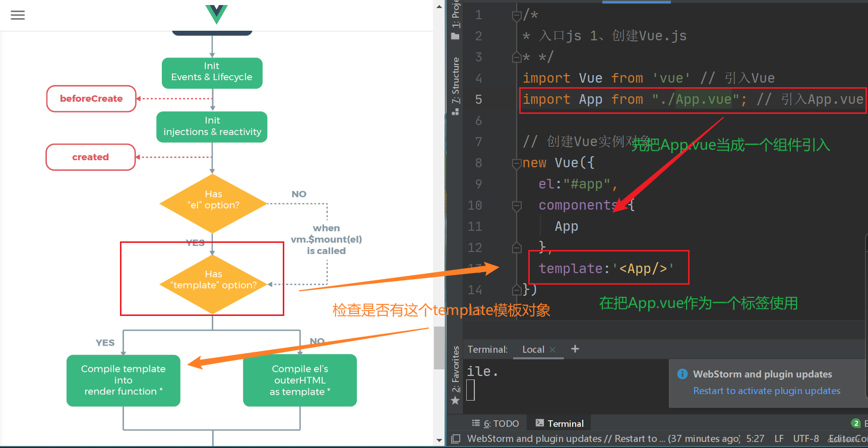Collapse the new Vue block at line 8
This screenshot has width=868, height=448.
click(x=516, y=163)
